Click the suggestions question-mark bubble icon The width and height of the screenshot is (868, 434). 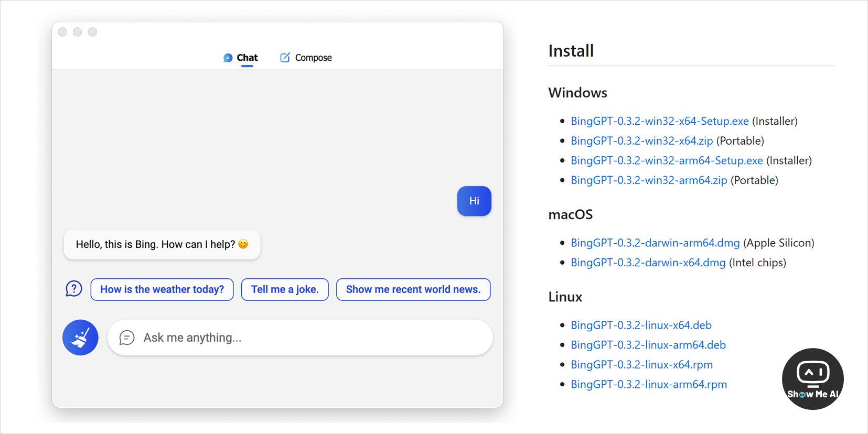pyautogui.click(x=74, y=289)
